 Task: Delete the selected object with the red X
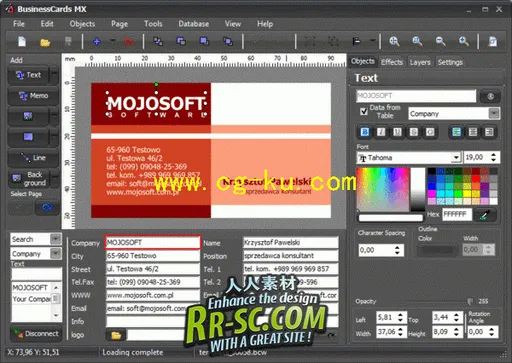pyautogui.click(x=129, y=42)
